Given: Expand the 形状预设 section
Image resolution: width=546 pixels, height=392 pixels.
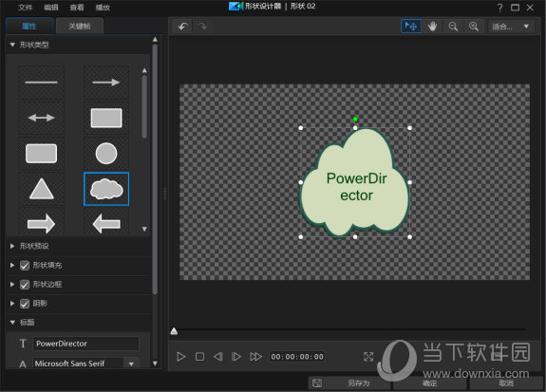Looking at the screenshot, I should [12, 246].
